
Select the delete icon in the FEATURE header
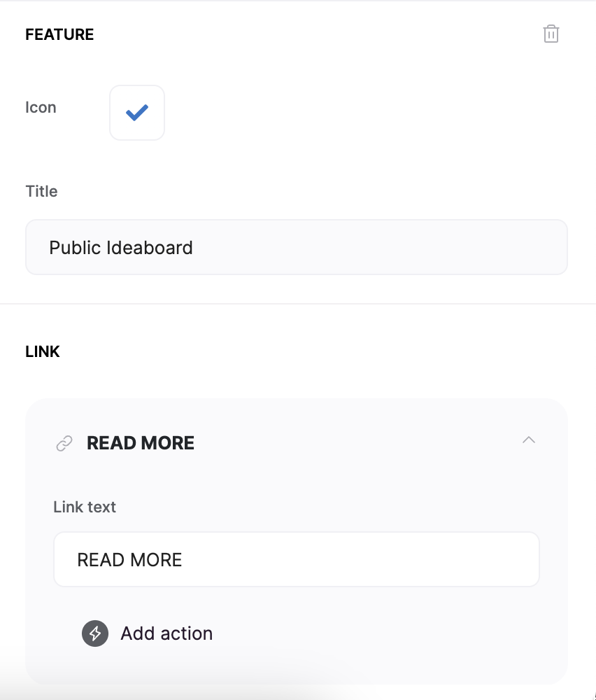551,34
